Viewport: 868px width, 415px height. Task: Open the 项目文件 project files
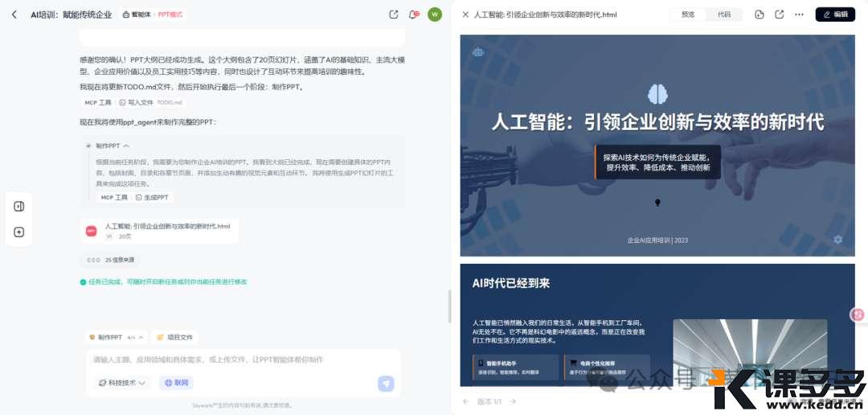coord(174,337)
